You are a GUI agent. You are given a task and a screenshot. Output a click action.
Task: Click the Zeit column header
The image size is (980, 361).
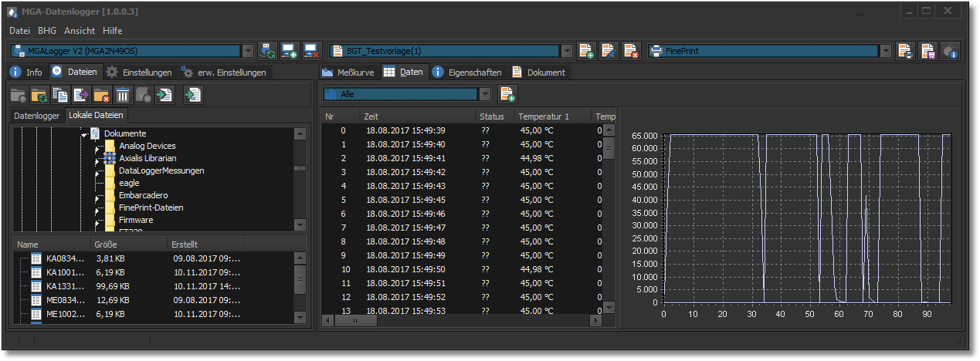click(417, 116)
